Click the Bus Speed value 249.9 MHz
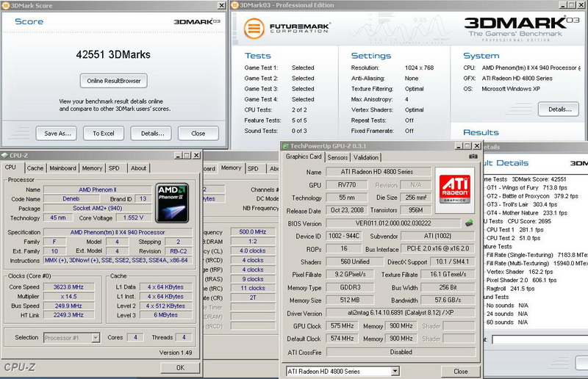 68,306
